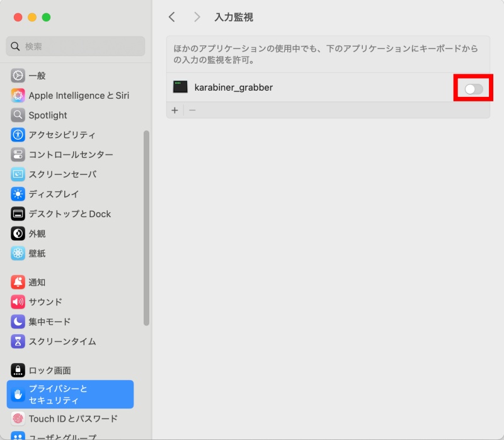
Task: Open 壁紙 settings
Action: [37, 254]
